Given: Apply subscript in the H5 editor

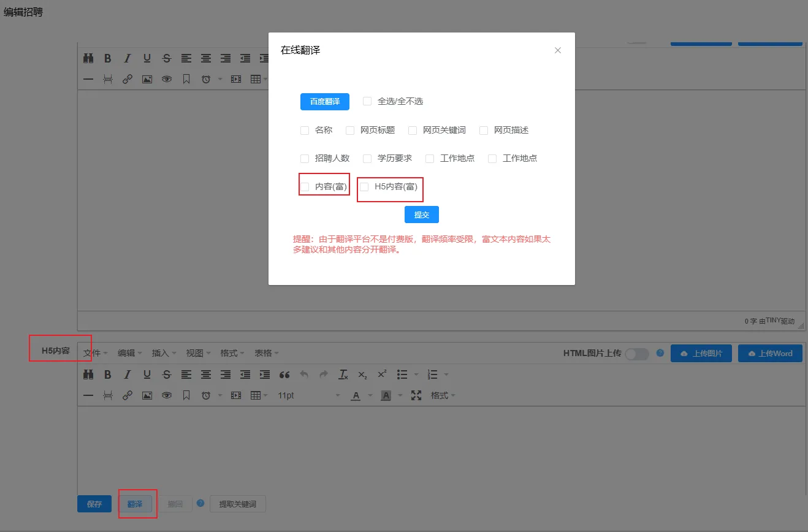Looking at the screenshot, I should [x=363, y=374].
